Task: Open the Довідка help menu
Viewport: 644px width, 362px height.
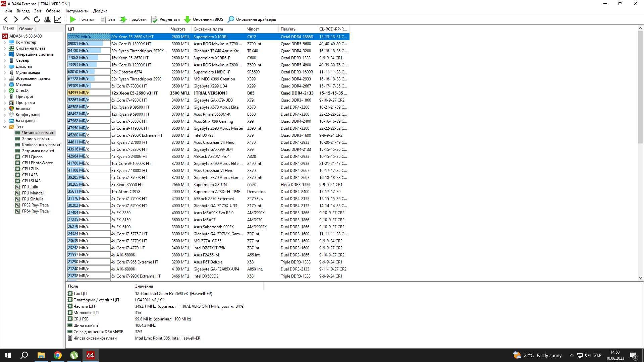Action: coord(100,11)
